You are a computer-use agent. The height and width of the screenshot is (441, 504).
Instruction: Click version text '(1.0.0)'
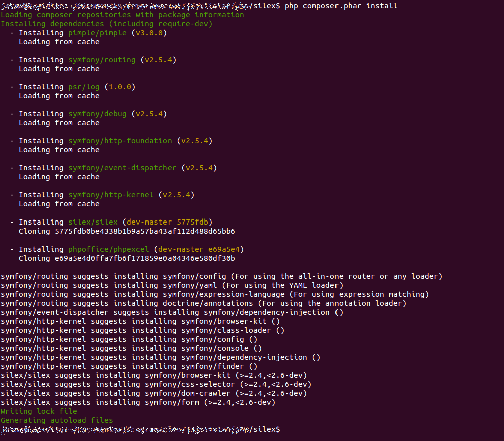[x=120, y=86]
